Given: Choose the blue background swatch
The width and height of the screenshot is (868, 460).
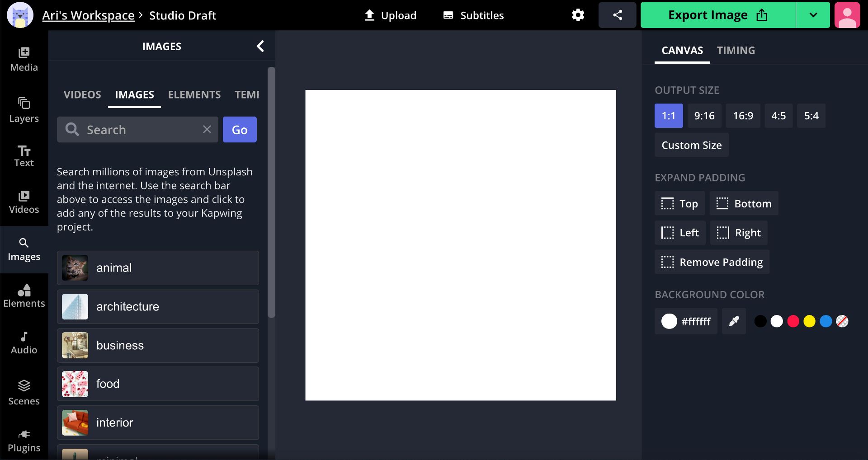Looking at the screenshot, I should 826,321.
